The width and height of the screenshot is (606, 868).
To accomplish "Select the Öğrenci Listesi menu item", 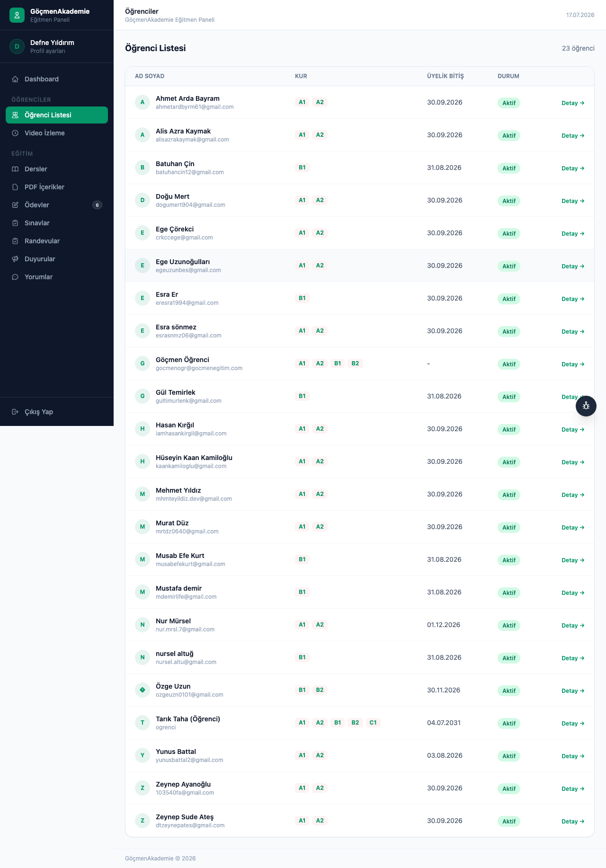I will (57, 115).
